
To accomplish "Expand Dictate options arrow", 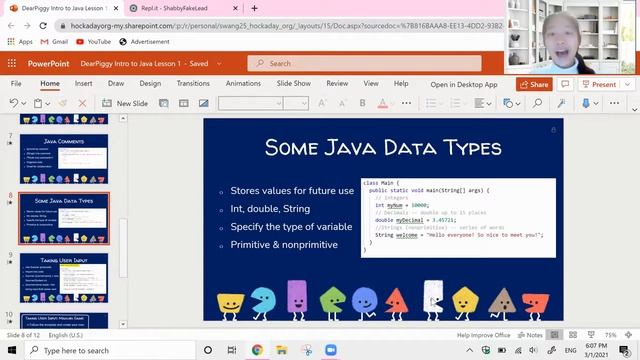I will click(596, 104).
